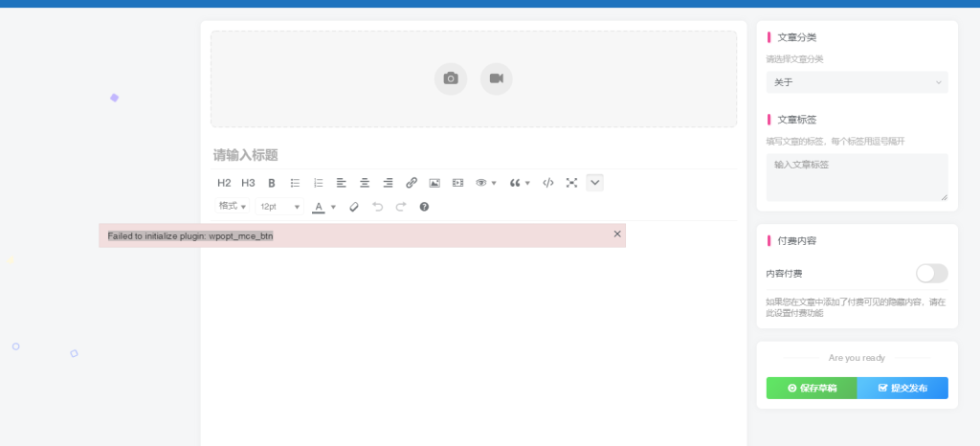Open text color picker arrow

click(x=333, y=207)
